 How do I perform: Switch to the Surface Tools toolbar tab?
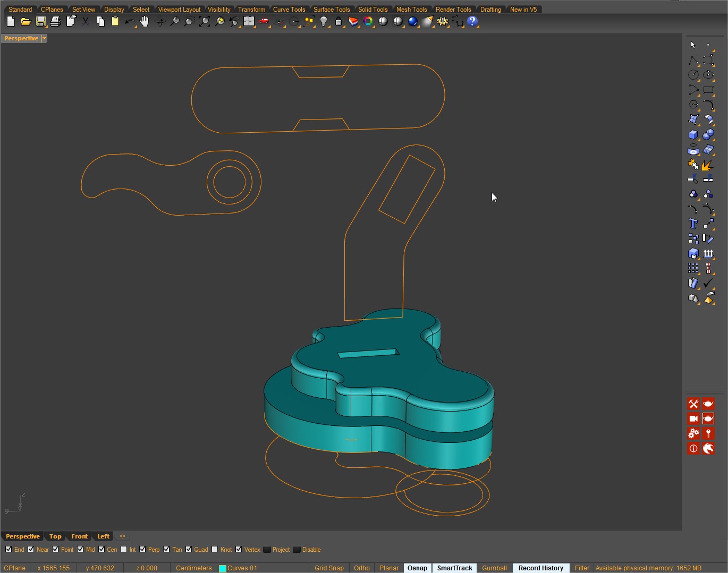click(331, 10)
